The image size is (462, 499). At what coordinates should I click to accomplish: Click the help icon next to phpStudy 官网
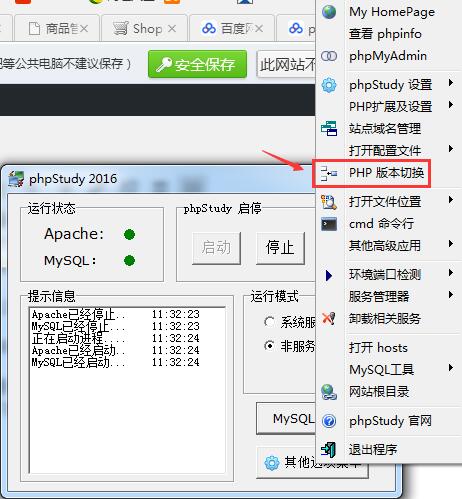[329, 421]
